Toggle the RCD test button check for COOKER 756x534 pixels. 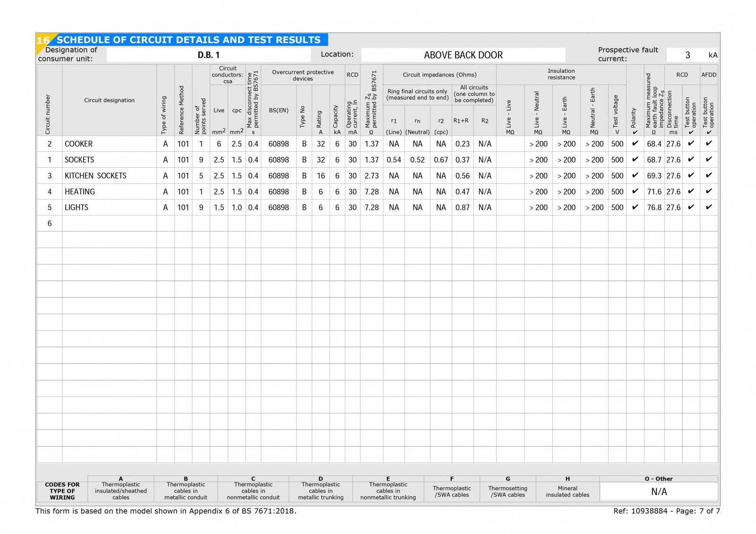[x=691, y=143]
